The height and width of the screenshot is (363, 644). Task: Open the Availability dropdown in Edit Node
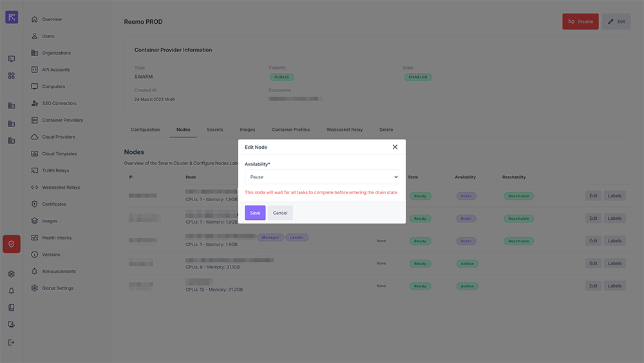pos(321,177)
